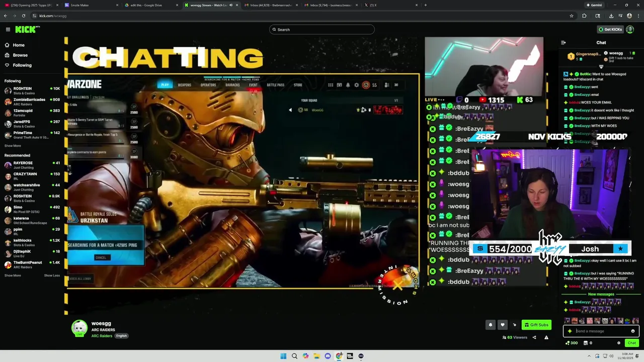This screenshot has height=362, width=644.
Task: Open keithlocks recommended channel
Action: point(32,242)
